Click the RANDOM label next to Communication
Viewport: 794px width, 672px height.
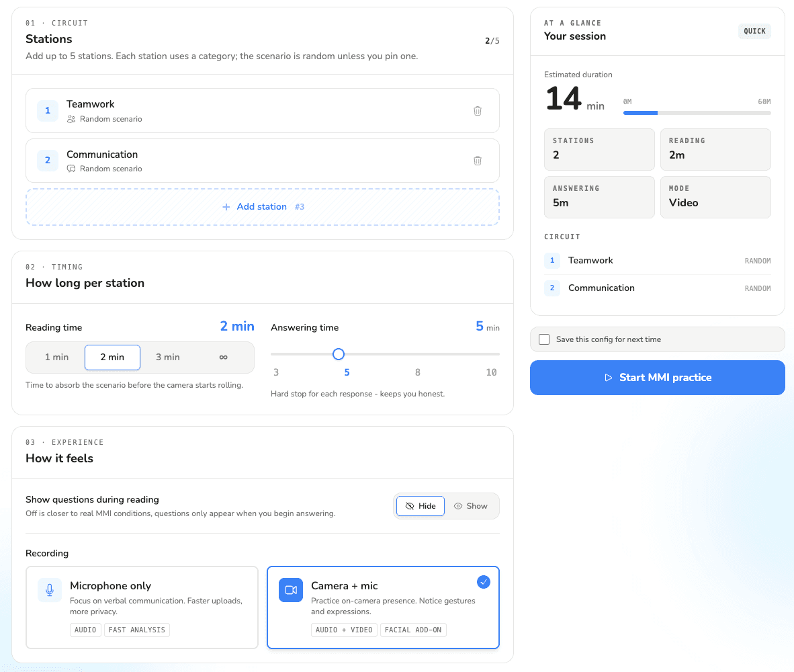pyautogui.click(x=758, y=288)
